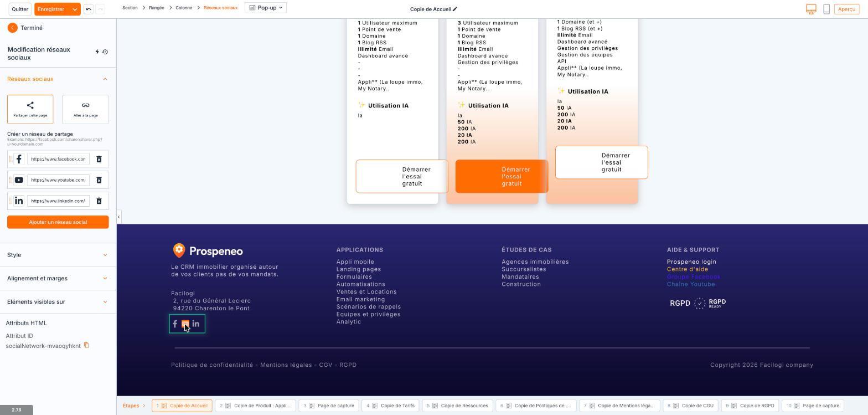
Task: Click the undo arrow icon
Action: point(89,9)
